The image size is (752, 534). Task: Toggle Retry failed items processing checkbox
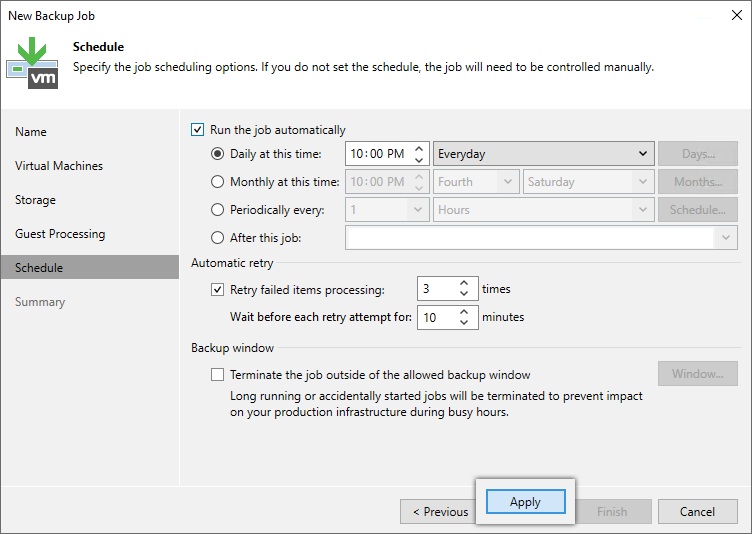[217, 289]
